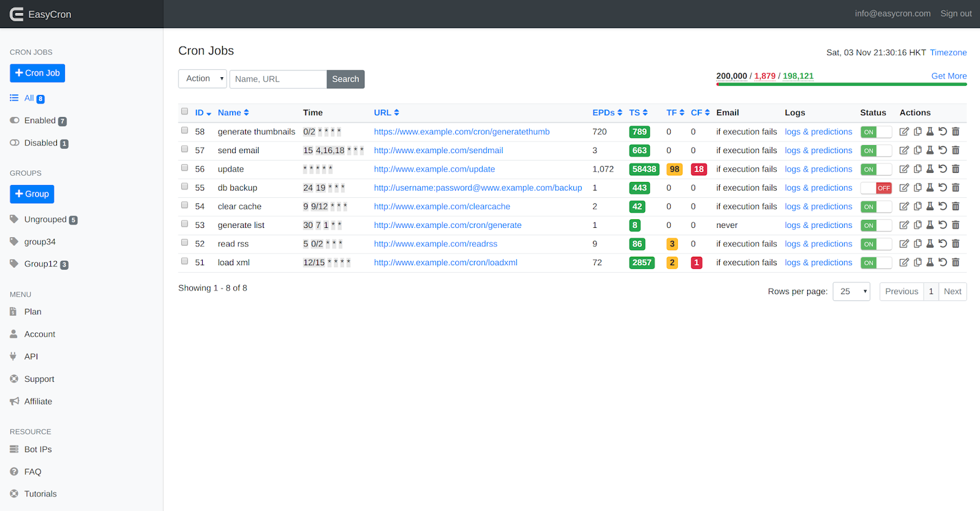
Task: Clone the read rss cron job
Action: pos(918,244)
